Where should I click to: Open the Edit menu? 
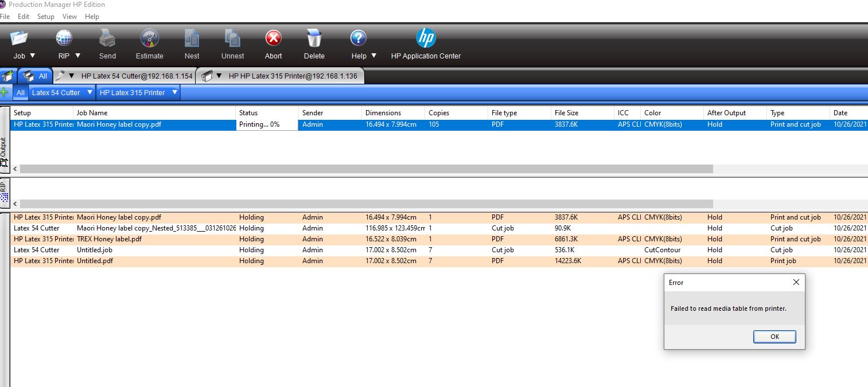24,17
